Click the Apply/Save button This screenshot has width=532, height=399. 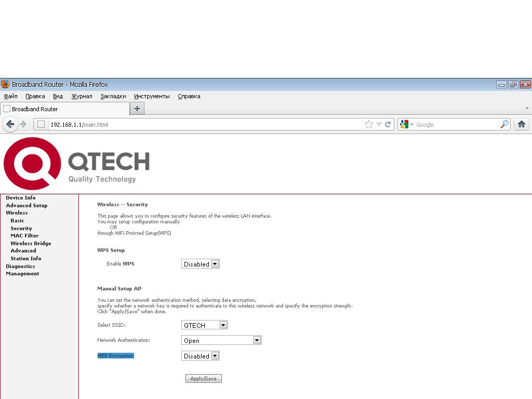click(204, 379)
